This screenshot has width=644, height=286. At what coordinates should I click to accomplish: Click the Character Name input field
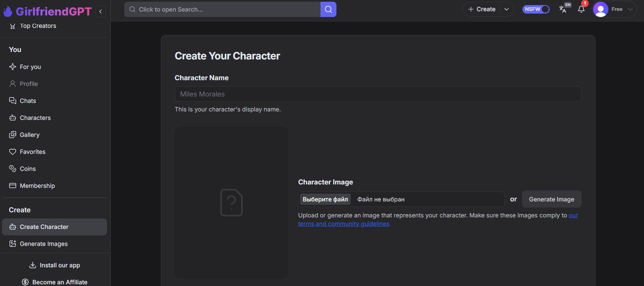pos(378,94)
